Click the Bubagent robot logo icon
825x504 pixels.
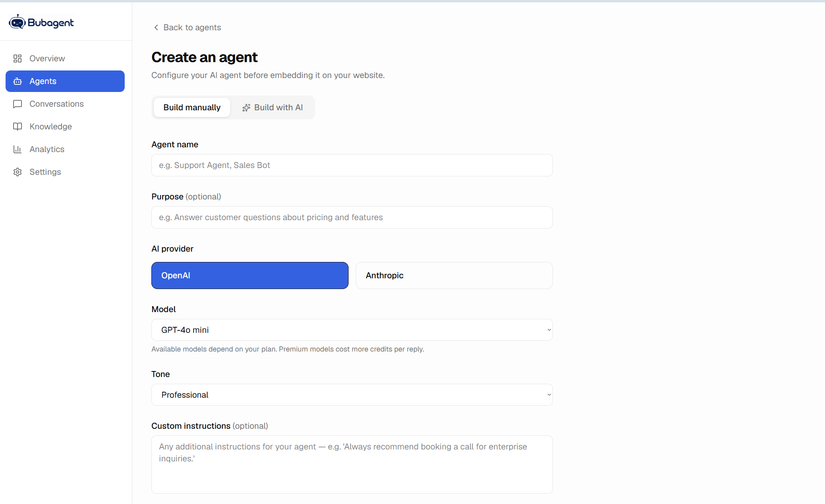(x=17, y=22)
